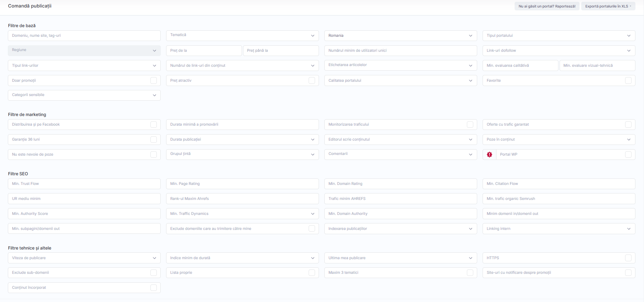Viewport: 644px width, 302px height.
Task: Focus Trafic minim AHREFS field
Action: (401, 199)
